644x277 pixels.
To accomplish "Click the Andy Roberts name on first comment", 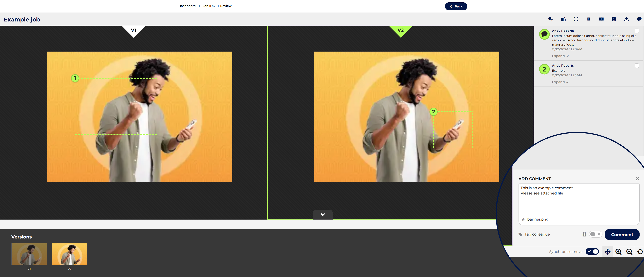I will (563, 31).
